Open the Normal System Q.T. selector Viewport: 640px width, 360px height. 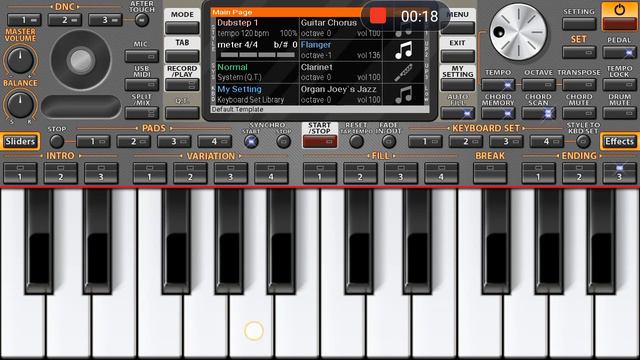(257, 72)
